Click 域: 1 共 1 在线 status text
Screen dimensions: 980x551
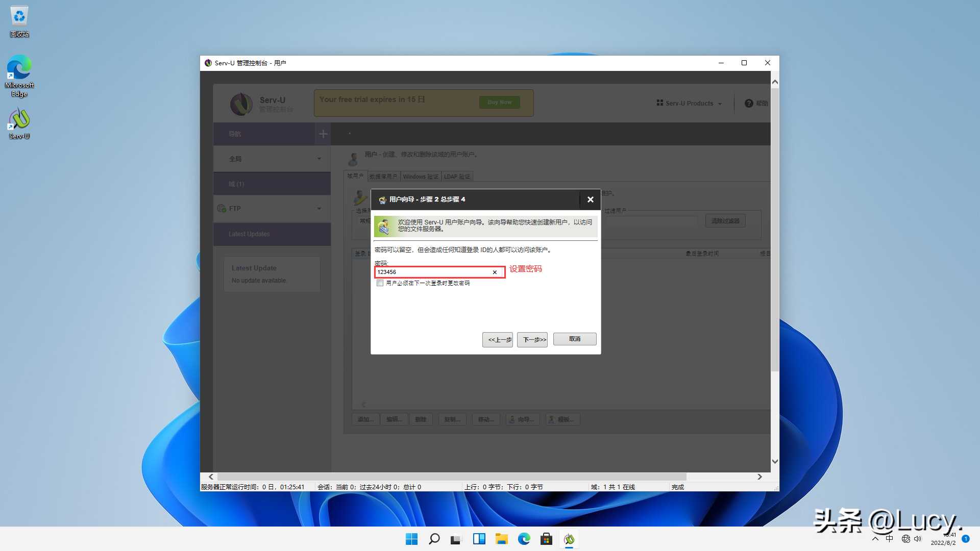tap(613, 487)
